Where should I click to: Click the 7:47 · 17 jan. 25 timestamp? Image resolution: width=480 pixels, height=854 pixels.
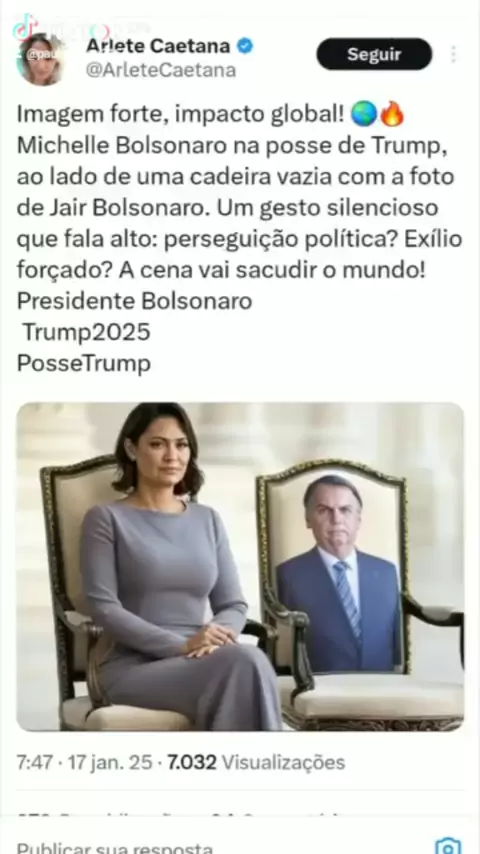pyautogui.click(x=84, y=762)
